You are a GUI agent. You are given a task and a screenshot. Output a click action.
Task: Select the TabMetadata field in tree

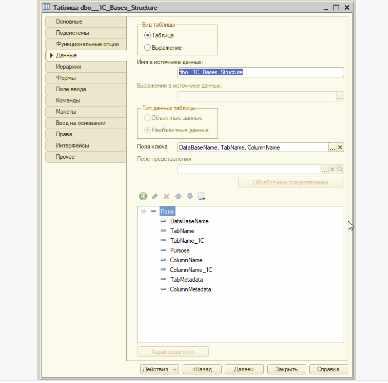tap(187, 279)
